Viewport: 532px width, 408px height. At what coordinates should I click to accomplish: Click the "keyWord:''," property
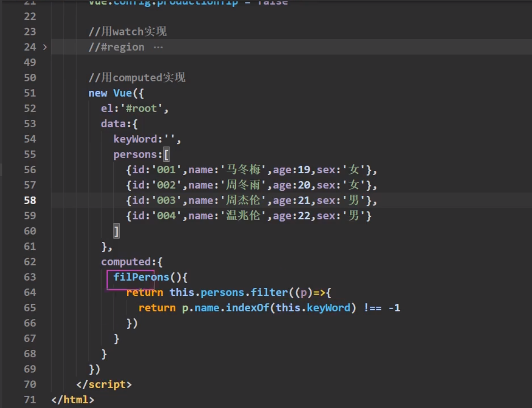(147, 139)
